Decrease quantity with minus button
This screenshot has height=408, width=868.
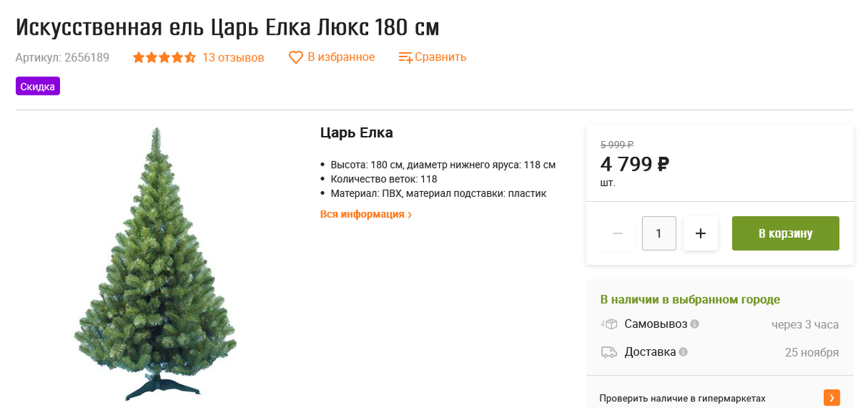618,234
